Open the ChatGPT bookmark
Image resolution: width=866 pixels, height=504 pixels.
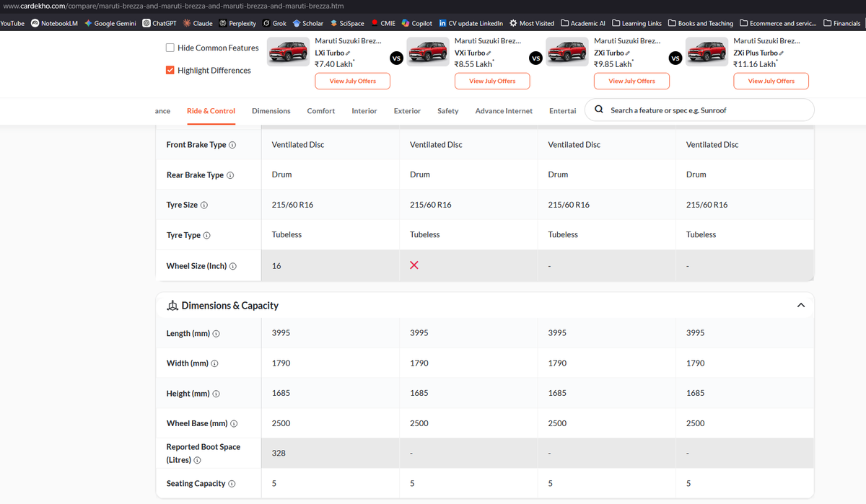coord(159,23)
